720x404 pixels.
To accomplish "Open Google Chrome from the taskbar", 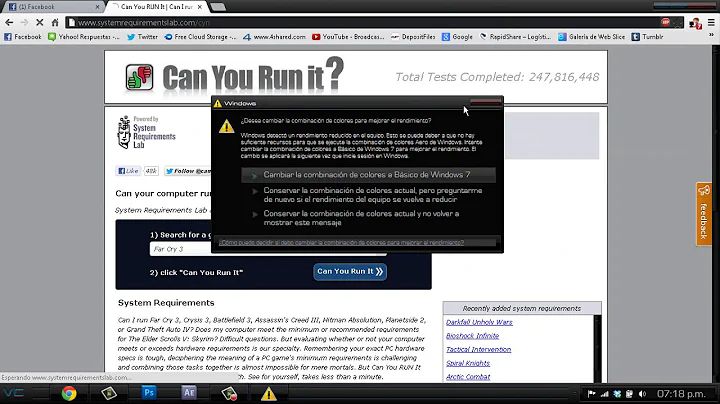I will 69,393.
